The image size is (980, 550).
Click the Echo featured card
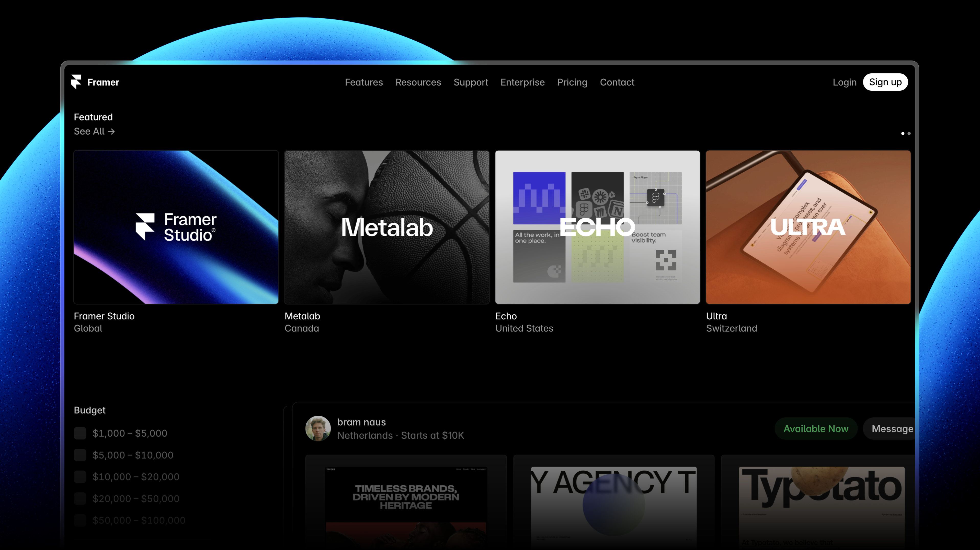click(x=597, y=226)
